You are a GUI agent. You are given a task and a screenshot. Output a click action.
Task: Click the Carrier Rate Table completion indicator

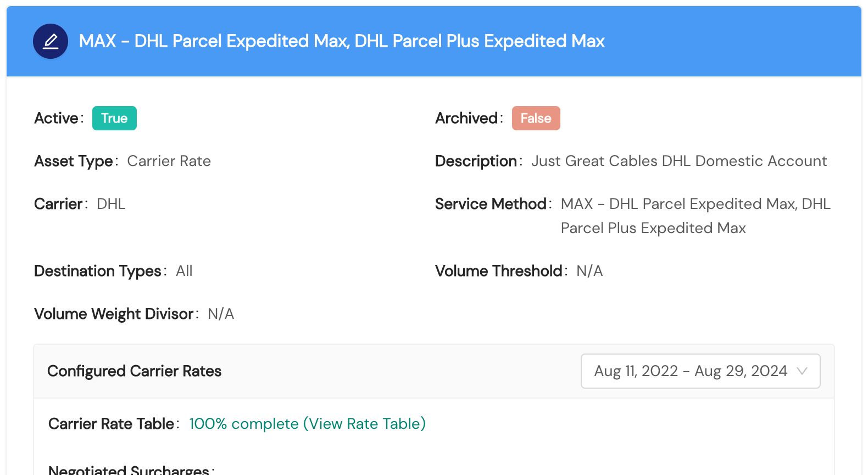[x=308, y=424]
